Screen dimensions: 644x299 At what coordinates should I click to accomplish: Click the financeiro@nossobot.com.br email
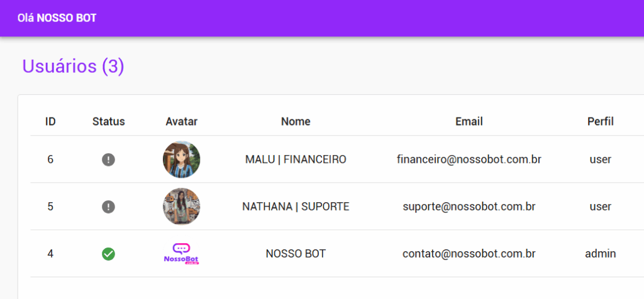tap(469, 160)
